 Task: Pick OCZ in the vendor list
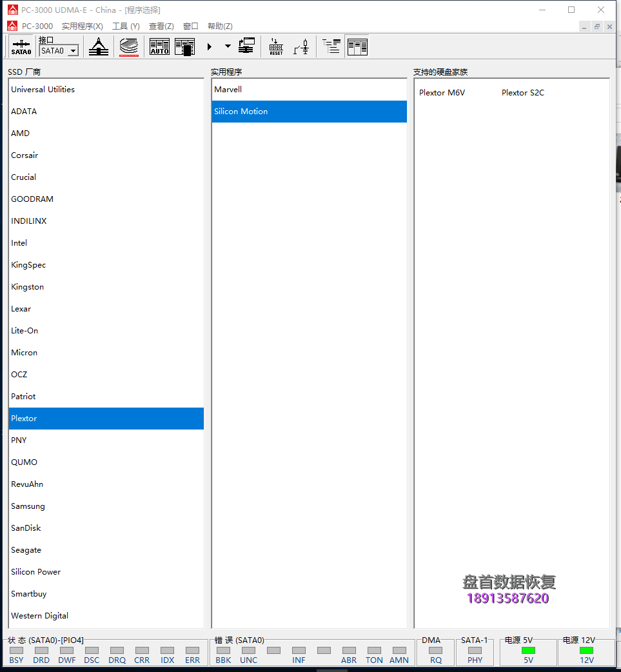106,375
